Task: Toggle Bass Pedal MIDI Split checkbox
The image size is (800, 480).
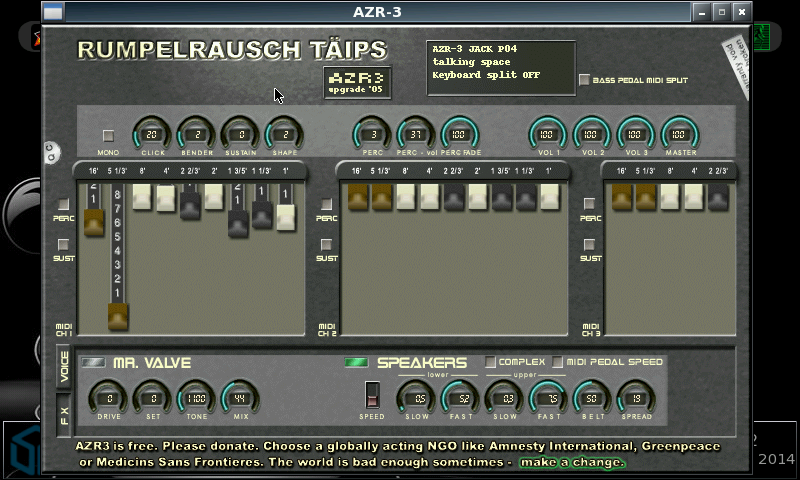Action: [584, 80]
